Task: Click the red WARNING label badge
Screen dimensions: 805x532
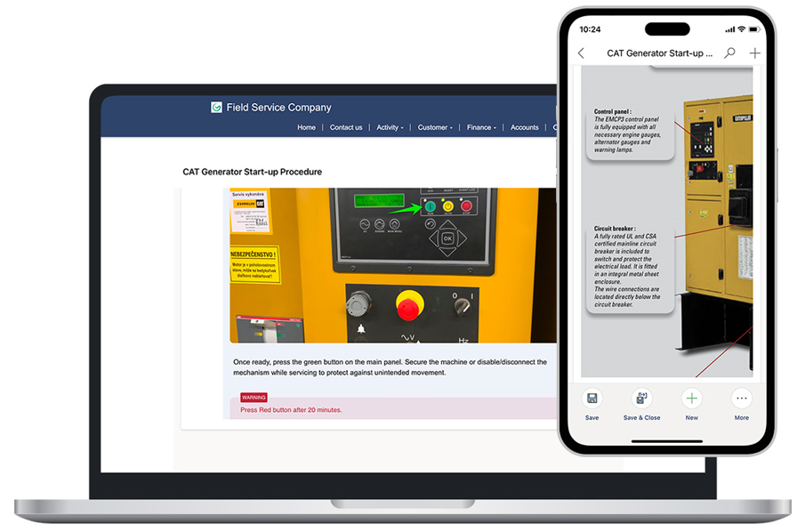Action: [254, 398]
